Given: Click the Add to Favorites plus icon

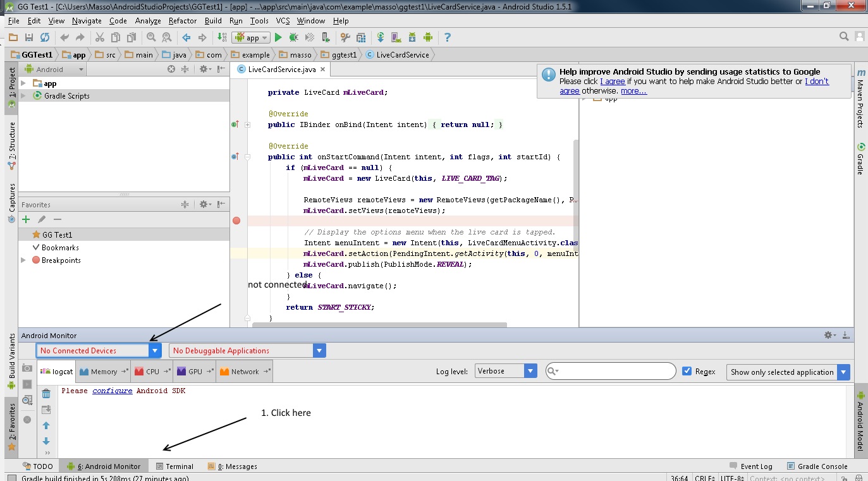Looking at the screenshot, I should point(26,219).
